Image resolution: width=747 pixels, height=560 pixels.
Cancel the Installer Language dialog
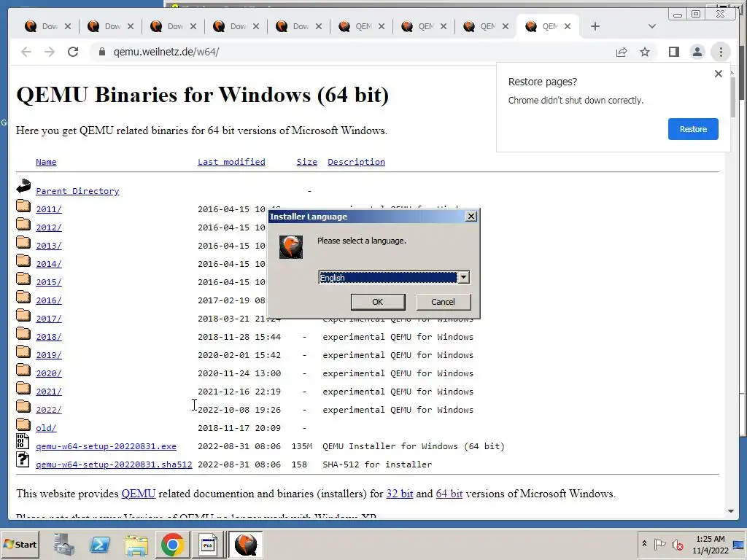point(443,302)
